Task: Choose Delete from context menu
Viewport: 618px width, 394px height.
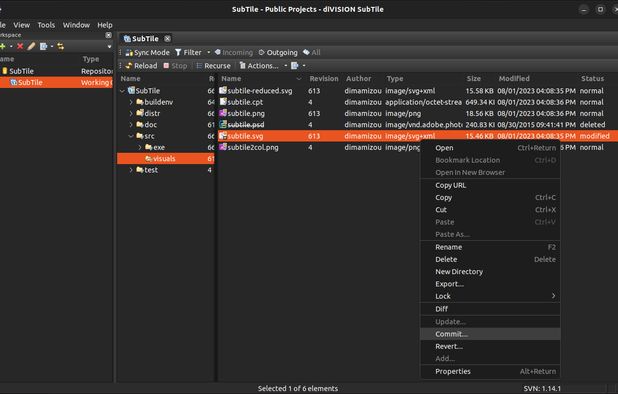Action: [x=490, y=260]
